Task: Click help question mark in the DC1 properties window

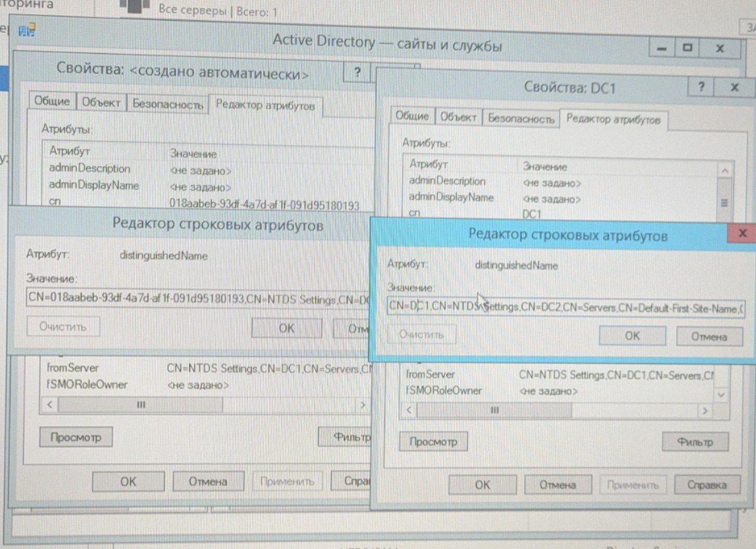Action: [701, 87]
